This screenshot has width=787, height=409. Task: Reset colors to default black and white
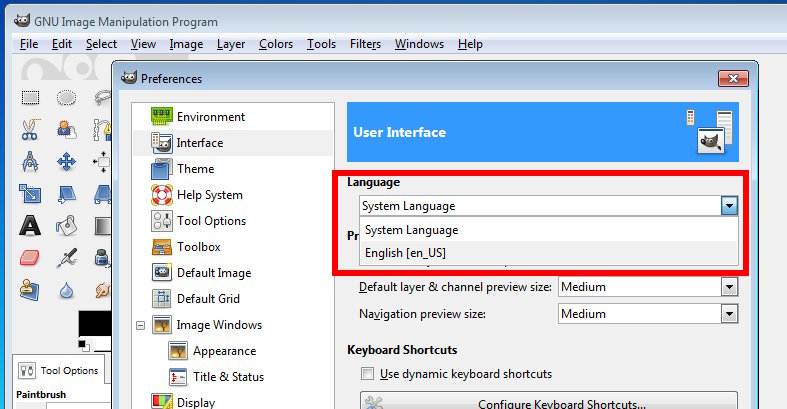click(x=84, y=345)
